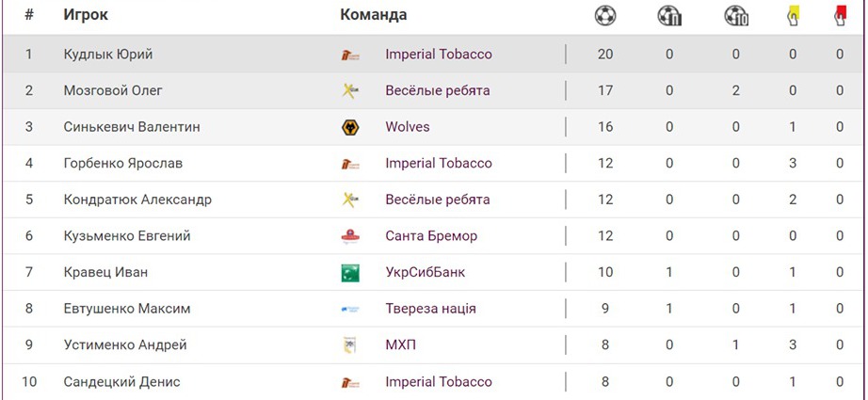The height and width of the screenshot is (400, 868).
Task: Click the Твереза нація team logo
Action: coord(350,309)
